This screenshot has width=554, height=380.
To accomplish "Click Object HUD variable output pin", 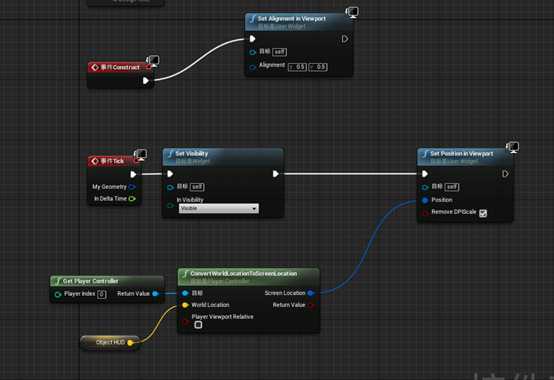I will [130, 342].
